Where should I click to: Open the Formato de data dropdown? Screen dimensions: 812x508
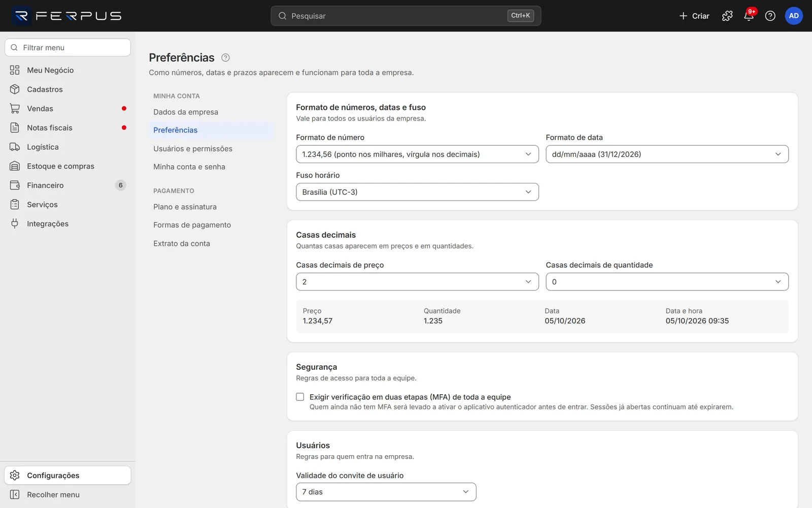point(667,154)
